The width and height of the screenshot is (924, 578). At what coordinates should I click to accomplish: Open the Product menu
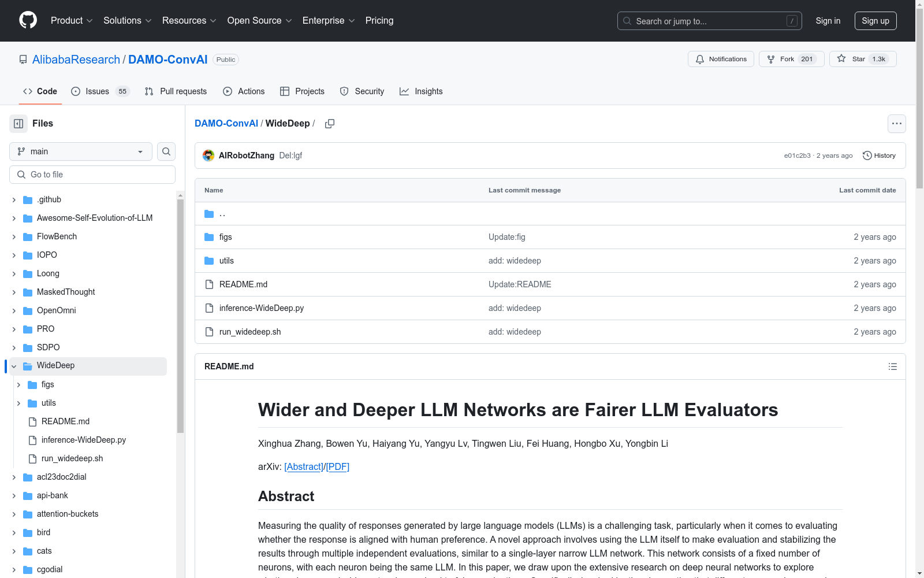click(x=72, y=20)
